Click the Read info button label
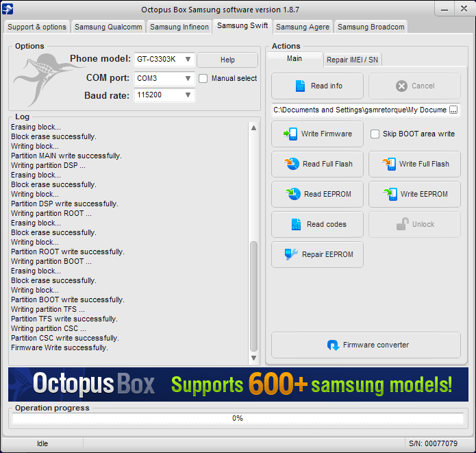The image size is (476, 453). pyautogui.click(x=326, y=86)
